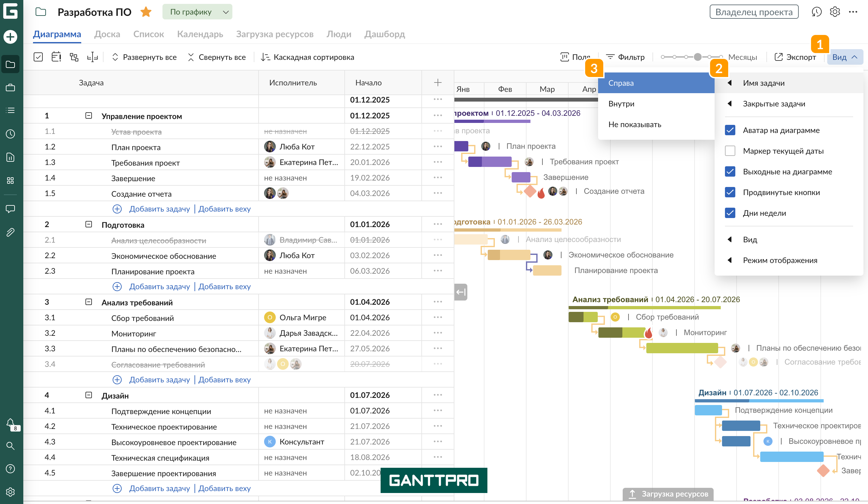Screen dimensions: 868x504
Task: Uncheck Аватар на диаграмме option
Action: pos(730,130)
